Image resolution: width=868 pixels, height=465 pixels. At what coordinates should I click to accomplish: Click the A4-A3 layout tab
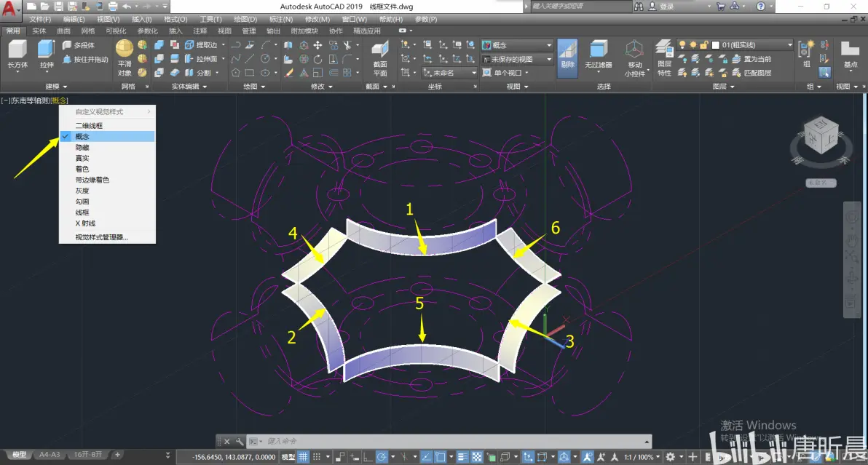tap(50, 455)
